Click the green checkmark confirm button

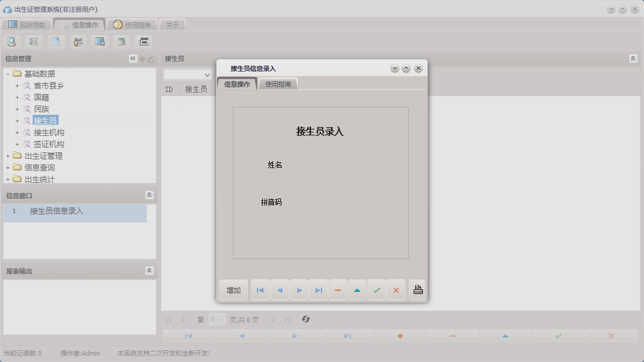pyautogui.click(x=377, y=289)
